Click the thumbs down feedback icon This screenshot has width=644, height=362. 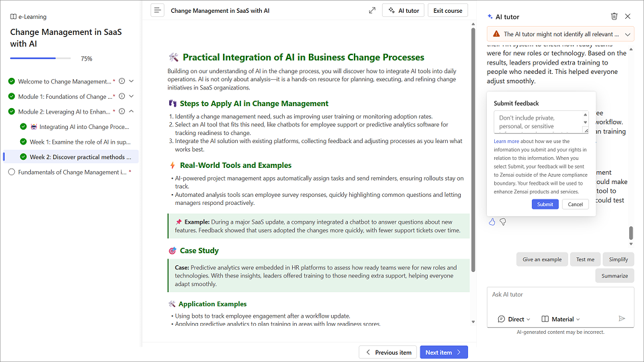[x=503, y=222]
